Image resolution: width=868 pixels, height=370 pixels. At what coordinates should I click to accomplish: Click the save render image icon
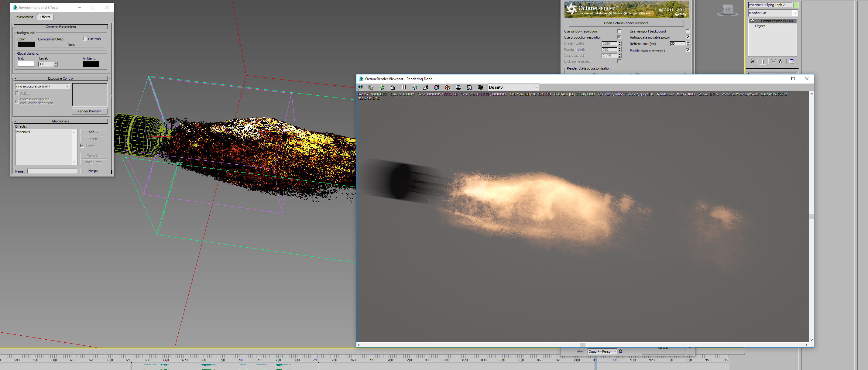(360, 87)
